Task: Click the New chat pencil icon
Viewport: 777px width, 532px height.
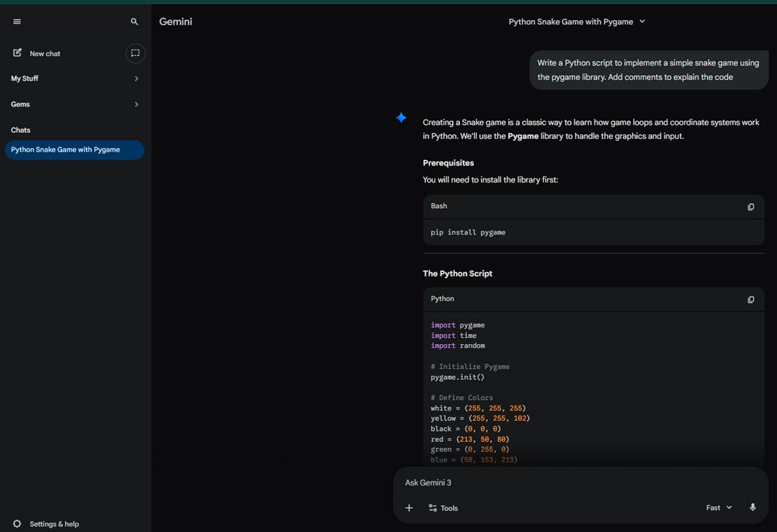Action: coord(18,53)
